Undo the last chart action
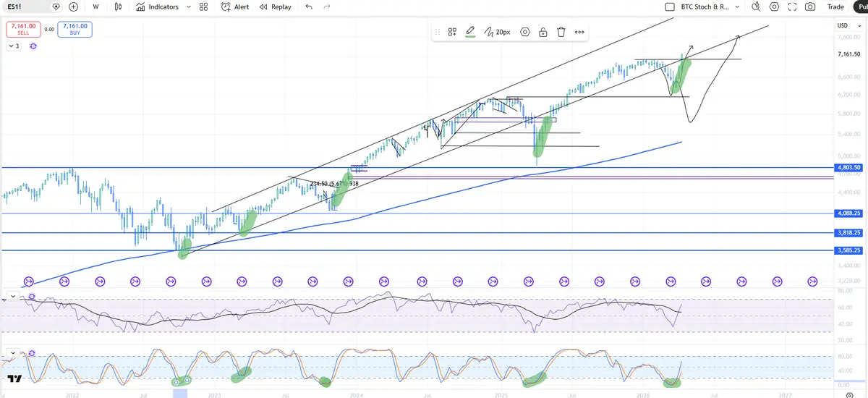 [x=309, y=7]
